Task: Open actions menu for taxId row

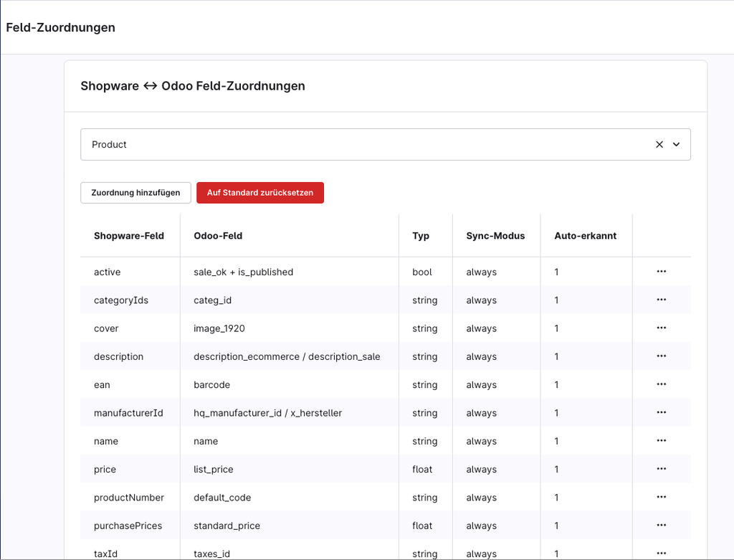Action: coord(661,554)
